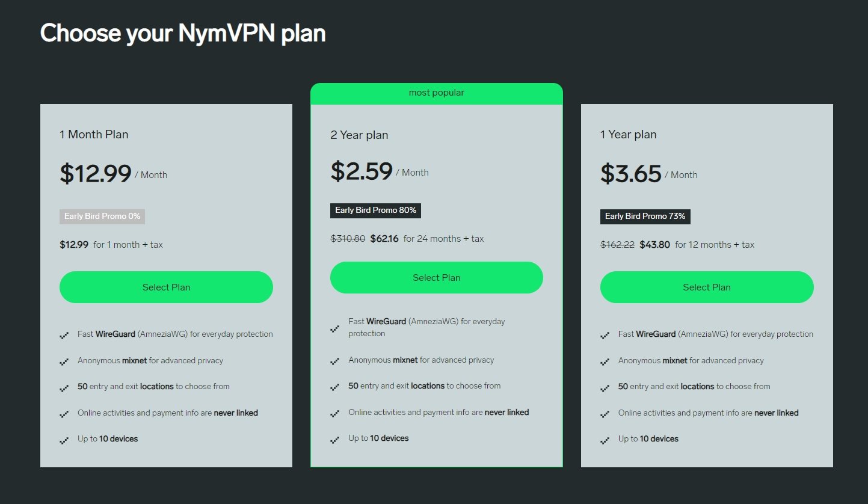Viewport: 868px width, 504px height.
Task: Click Early Bird Promo 0% badge
Action: point(102,217)
